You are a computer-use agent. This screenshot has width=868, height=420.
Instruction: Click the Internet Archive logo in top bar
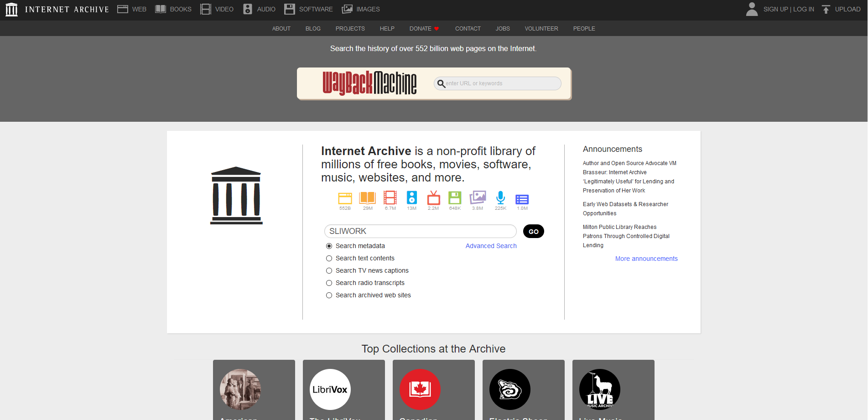(11, 9)
